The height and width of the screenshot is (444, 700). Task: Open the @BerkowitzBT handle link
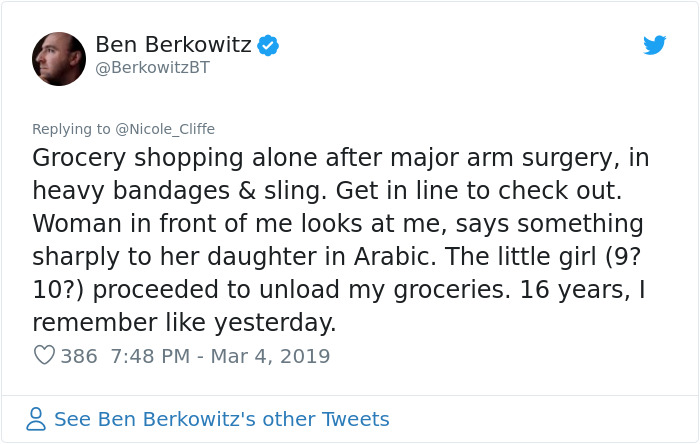pyautogui.click(x=153, y=68)
